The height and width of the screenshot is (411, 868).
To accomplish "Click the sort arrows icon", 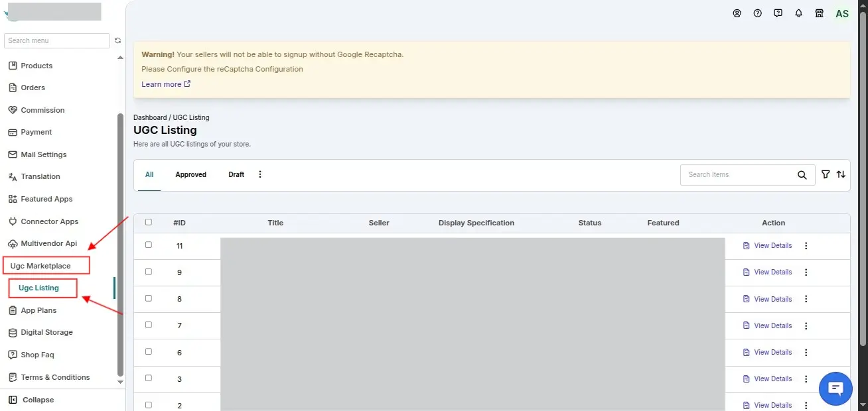I will pyautogui.click(x=841, y=174).
